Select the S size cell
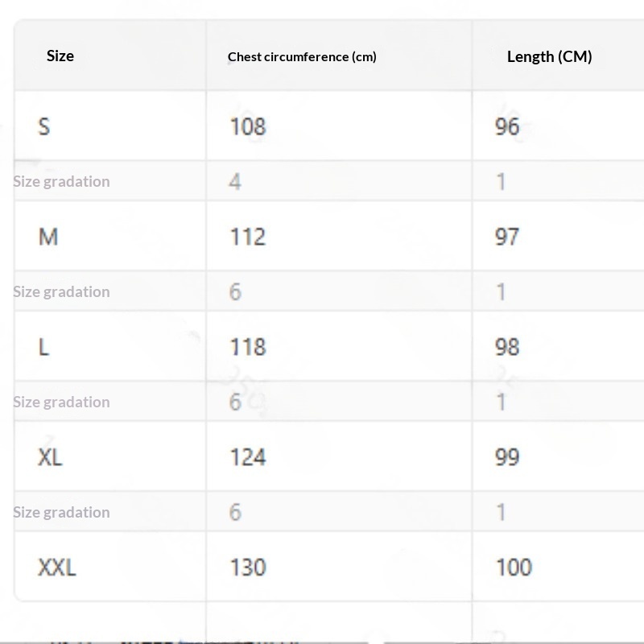Image resolution: width=644 pixels, height=644 pixels. [44, 126]
